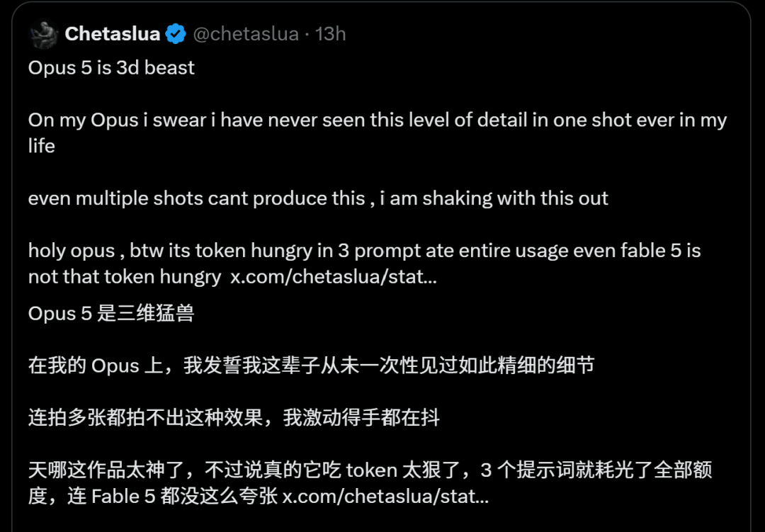This screenshot has width=765, height=532.
Task: Click the "Opus 5 是三维猛兽" translated line
Action: pyautogui.click(x=111, y=313)
